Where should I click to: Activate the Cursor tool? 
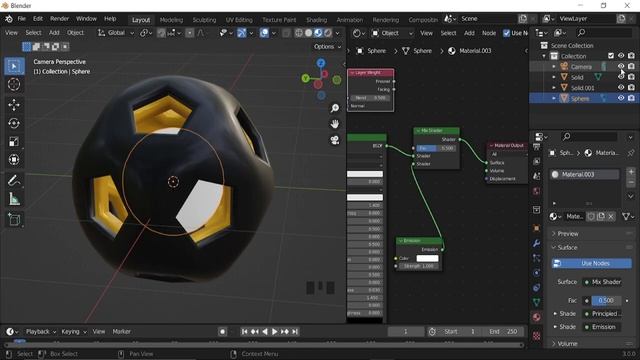(x=14, y=84)
